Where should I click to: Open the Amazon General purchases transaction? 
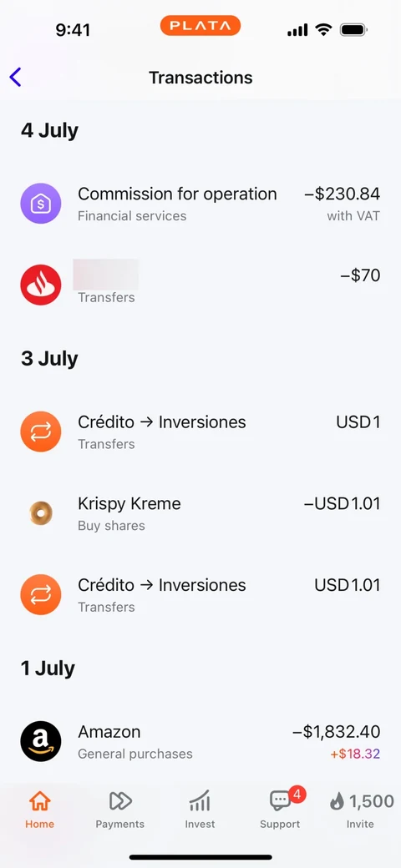pos(200,741)
